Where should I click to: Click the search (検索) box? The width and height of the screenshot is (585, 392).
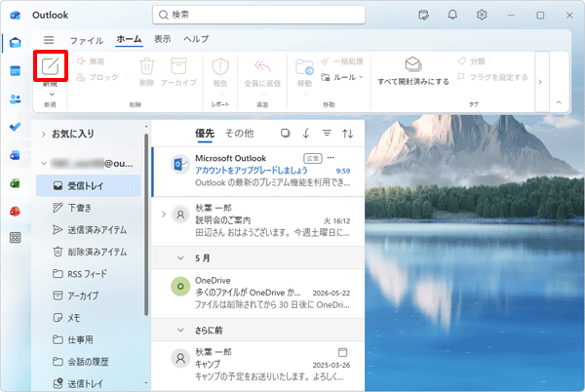coord(258,15)
